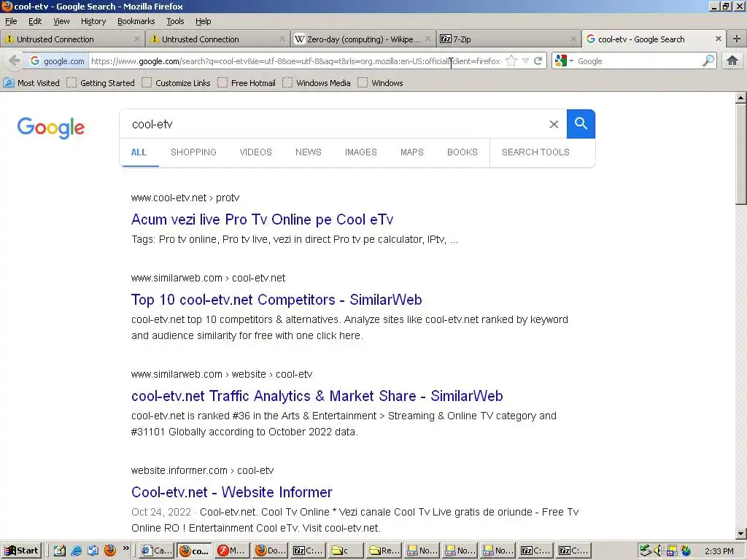Open the Help menu
This screenshot has height=560, width=747.
(x=203, y=21)
